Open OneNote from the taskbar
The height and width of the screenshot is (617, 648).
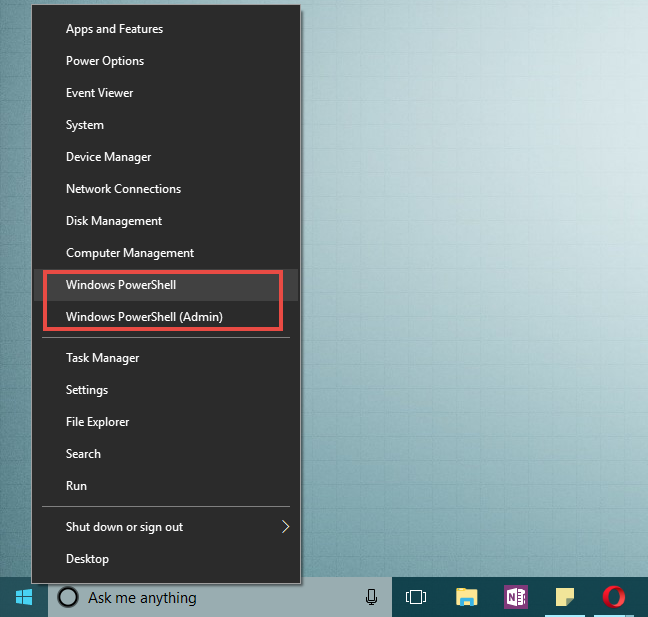tap(516, 597)
